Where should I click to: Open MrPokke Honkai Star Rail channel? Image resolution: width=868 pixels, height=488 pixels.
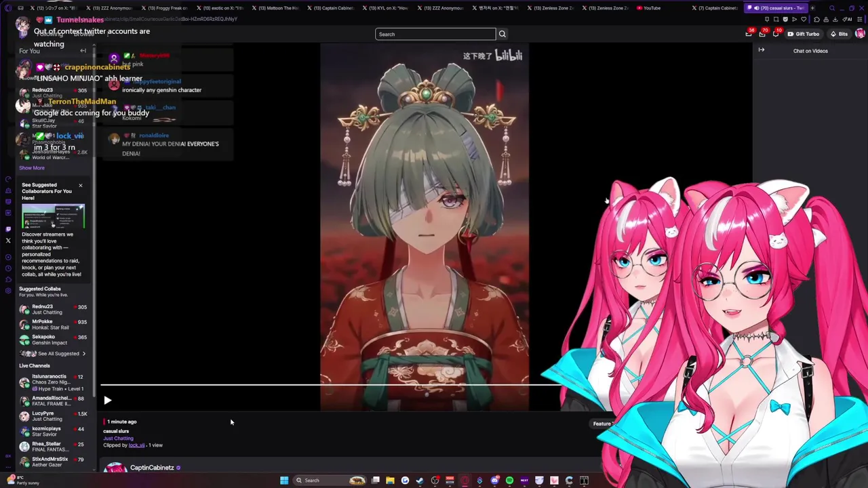[53, 325]
